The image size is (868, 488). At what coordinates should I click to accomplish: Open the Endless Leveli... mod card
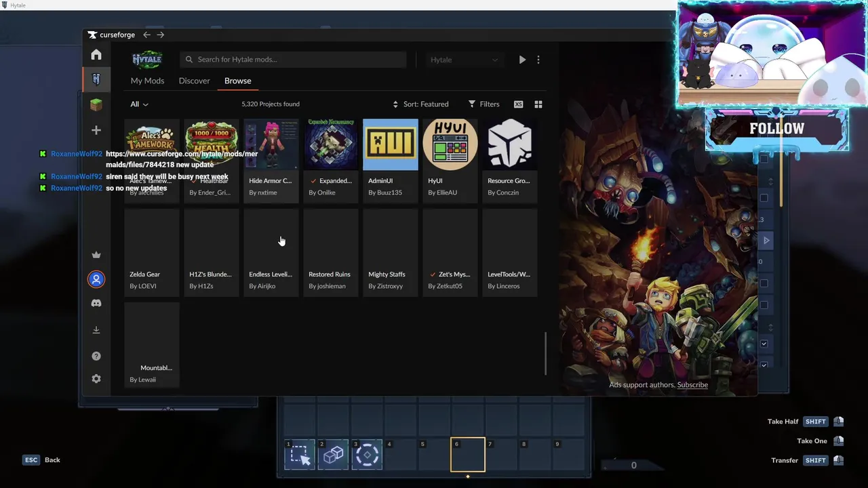pos(271,252)
